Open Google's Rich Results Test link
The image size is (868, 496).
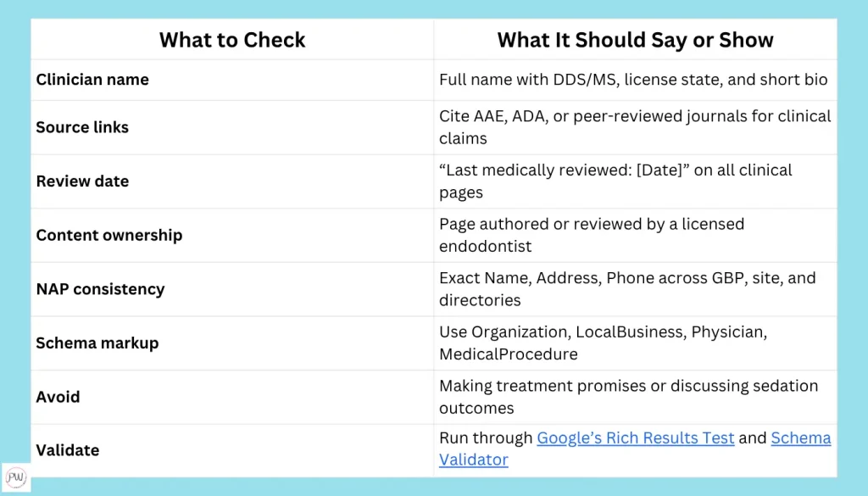coord(635,438)
